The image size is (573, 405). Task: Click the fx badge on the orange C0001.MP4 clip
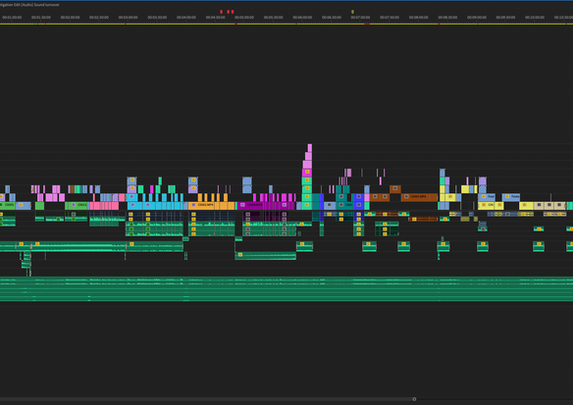[406, 197]
